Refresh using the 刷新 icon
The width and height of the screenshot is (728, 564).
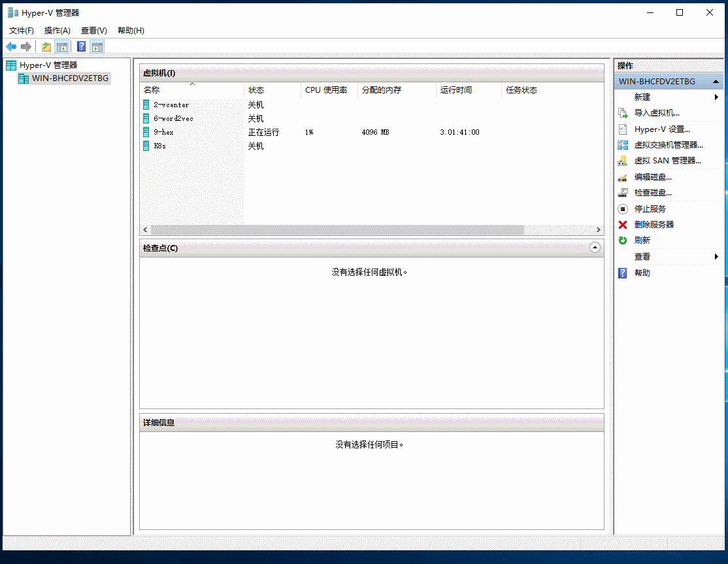coord(623,240)
